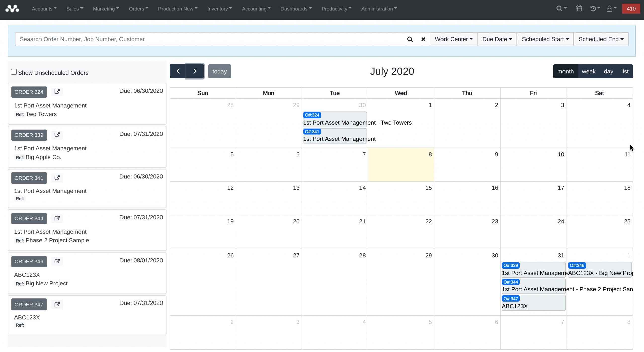The width and height of the screenshot is (644, 352).
Task: Open Order 347 external link icon
Action: (57, 304)
